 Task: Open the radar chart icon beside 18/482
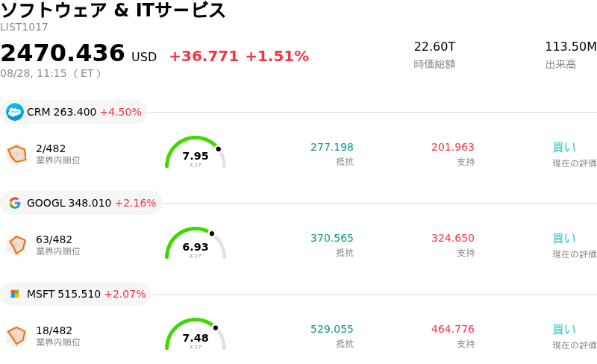pyautogui.click(x=16, y=336)
